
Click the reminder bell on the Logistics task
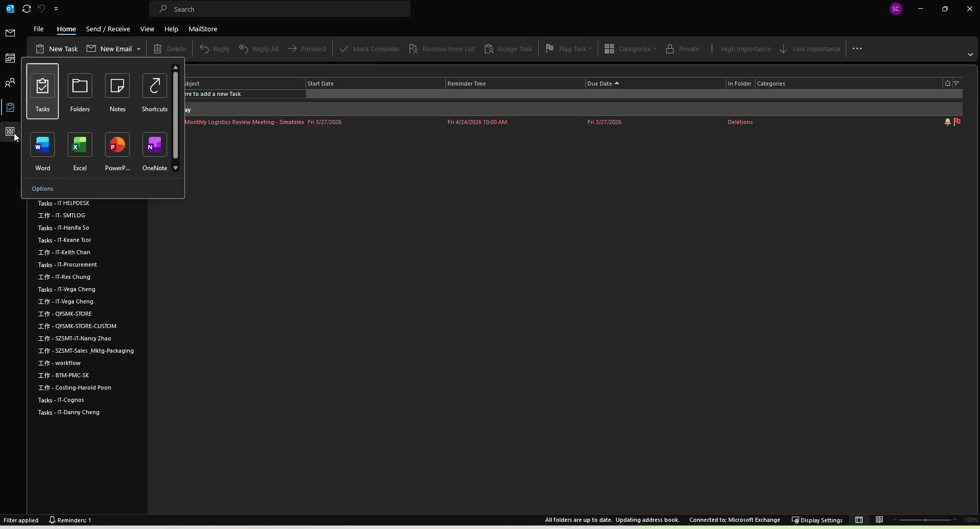coord(947,122)
